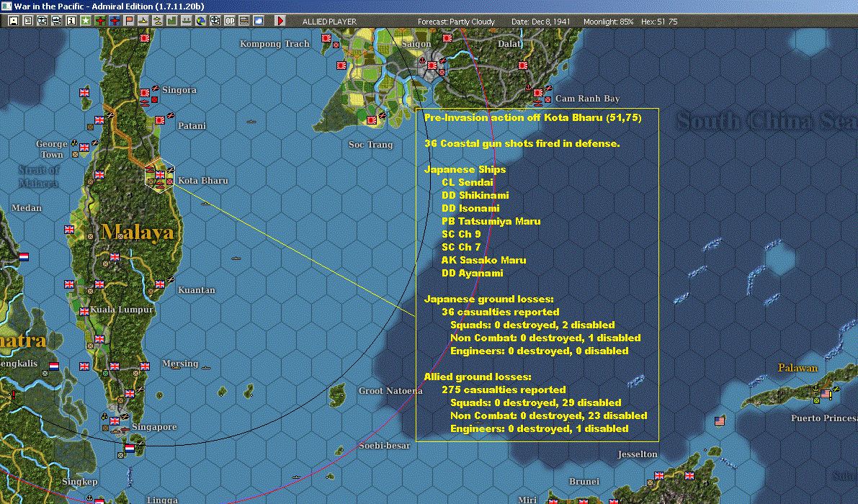Click the '275 casualties reported' line

pyautogui.click(x=504, y=390)
